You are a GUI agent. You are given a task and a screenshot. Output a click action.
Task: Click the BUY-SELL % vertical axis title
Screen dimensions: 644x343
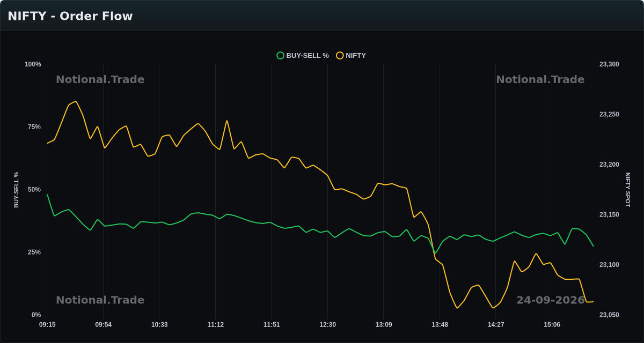16,190
